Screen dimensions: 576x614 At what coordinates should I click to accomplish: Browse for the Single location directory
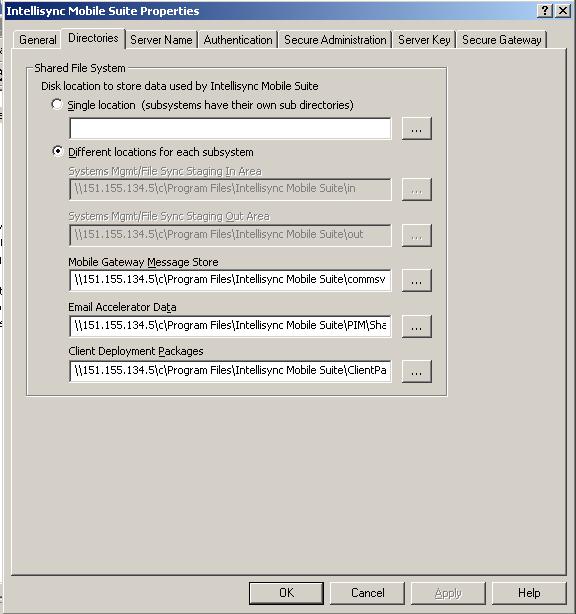(417, 128)
